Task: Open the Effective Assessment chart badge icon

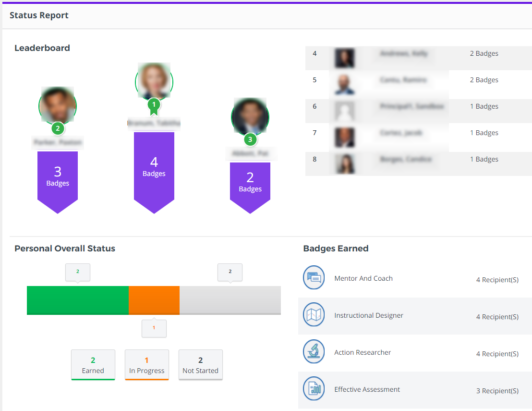Action: [x=314, y=389]
